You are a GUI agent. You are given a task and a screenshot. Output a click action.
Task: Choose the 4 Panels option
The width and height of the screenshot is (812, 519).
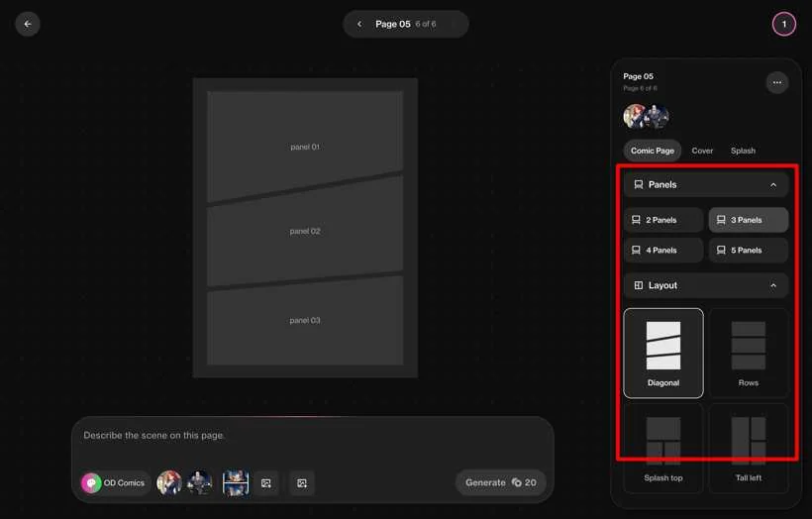pos(663,251)
